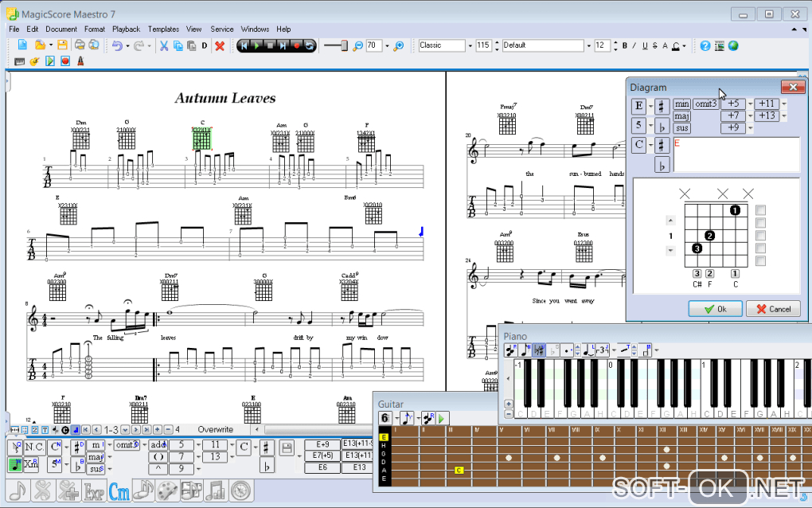
Task: Check the third fret checkbox in Diagram
Action: pos(760,236)
